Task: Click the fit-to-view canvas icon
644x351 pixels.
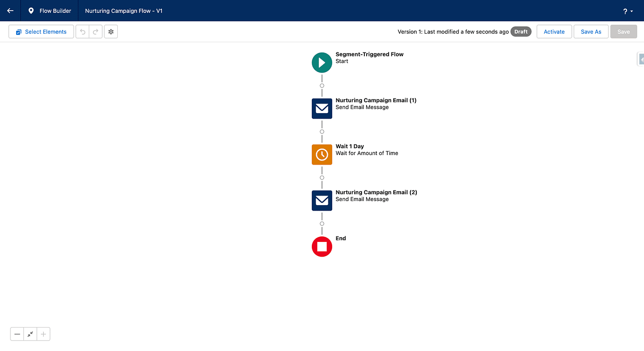Action: [30, 334]
